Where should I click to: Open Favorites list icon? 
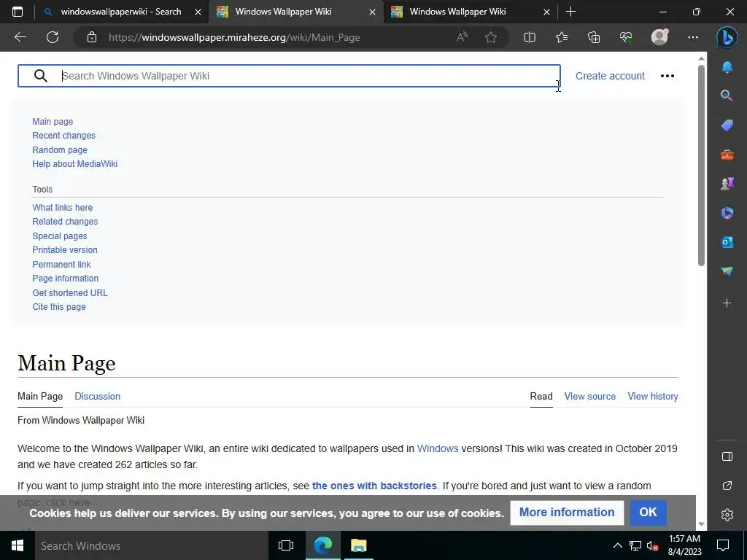[x=562, y=37]
